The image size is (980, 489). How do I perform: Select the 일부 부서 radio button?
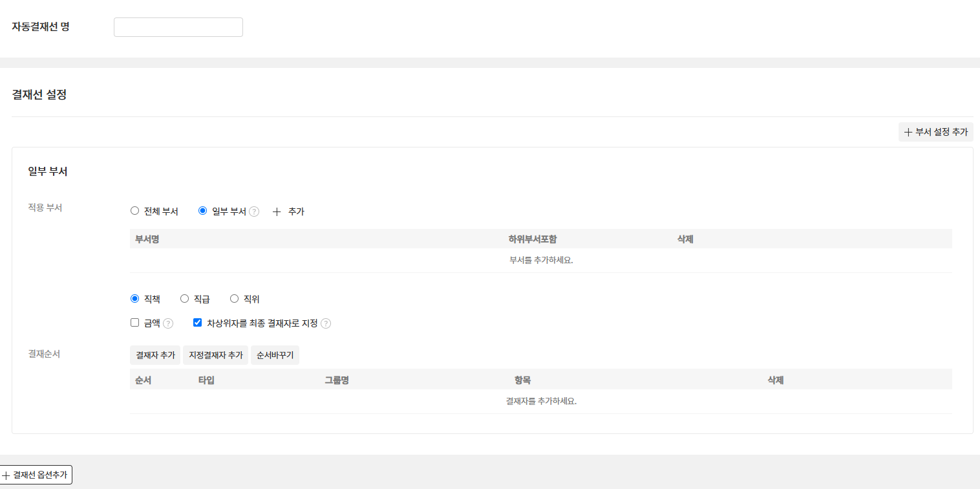pyautogui.click(x=202, y=211)
